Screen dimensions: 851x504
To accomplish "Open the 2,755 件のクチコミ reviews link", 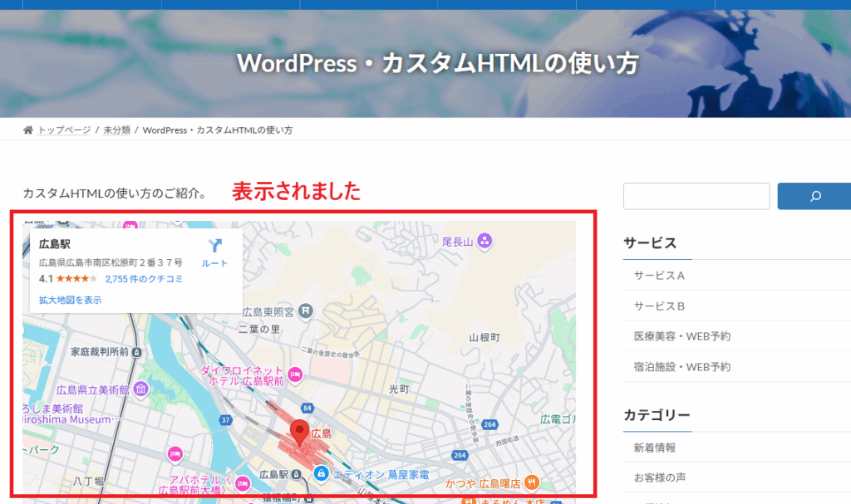I will [x=144, y=279].
